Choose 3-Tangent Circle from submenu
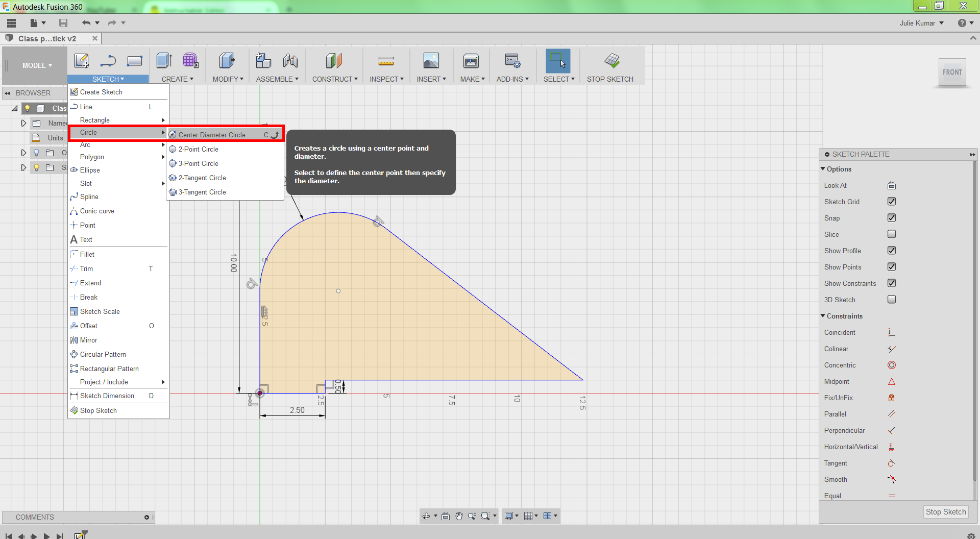Screen dimensions: 980x539 click(x=225, y=192)
